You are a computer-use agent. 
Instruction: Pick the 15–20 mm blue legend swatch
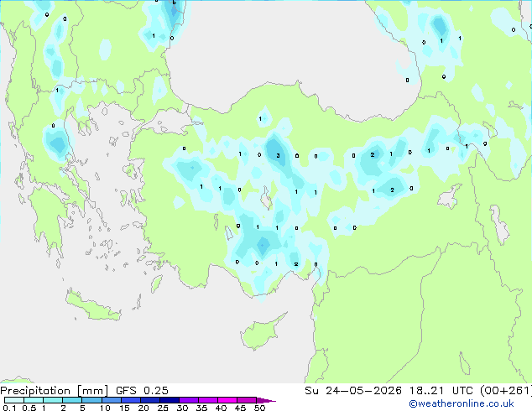click(130, 400)
